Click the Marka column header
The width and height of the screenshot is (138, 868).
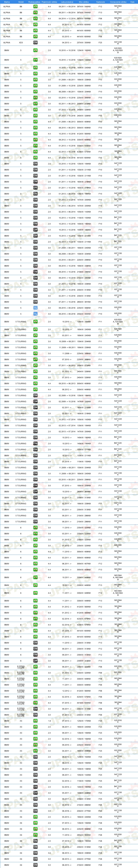pos(7,2)
